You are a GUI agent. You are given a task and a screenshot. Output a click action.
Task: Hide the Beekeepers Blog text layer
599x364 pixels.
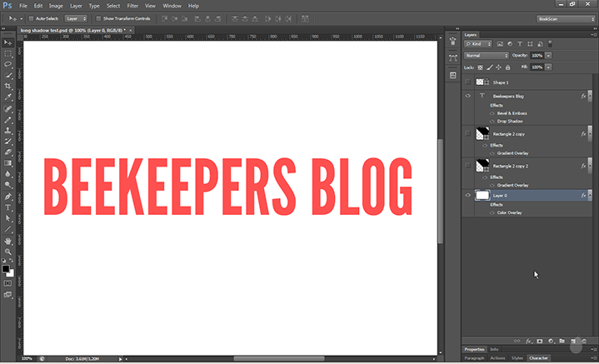(467, 97)
